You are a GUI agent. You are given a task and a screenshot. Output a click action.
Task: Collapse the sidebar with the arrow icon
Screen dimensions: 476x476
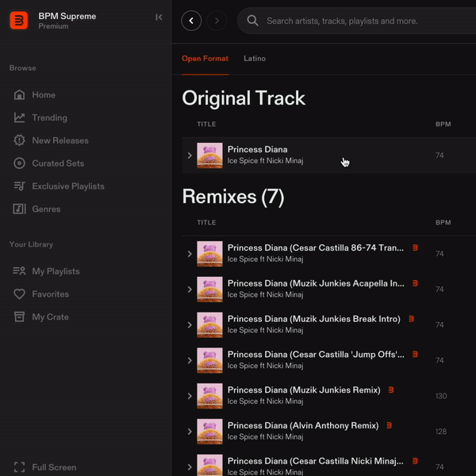click(x=159, y=17)
